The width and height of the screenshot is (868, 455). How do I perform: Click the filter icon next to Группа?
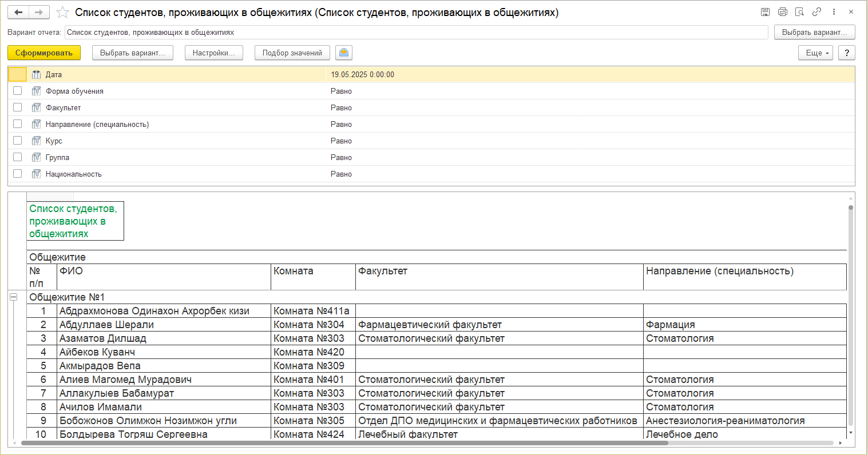coord(37,157)
